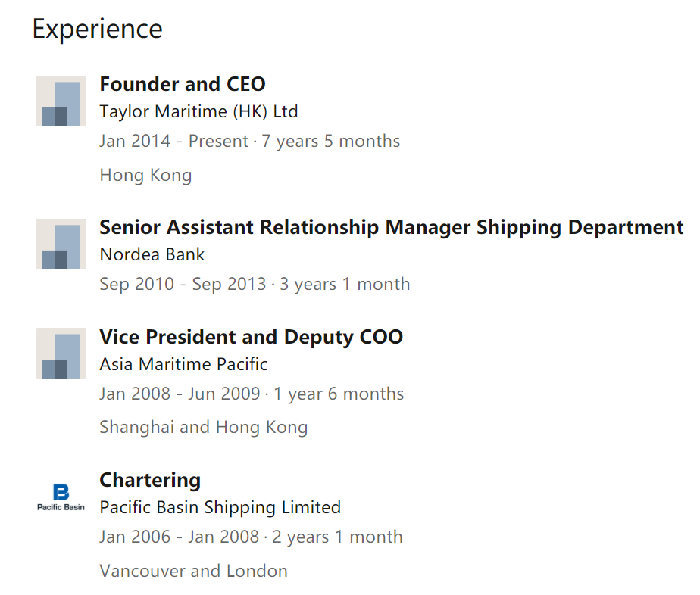
Task: Click the Nordea Bank company logo placeholder
Action: pyautogui.click(x=61, y=244)
